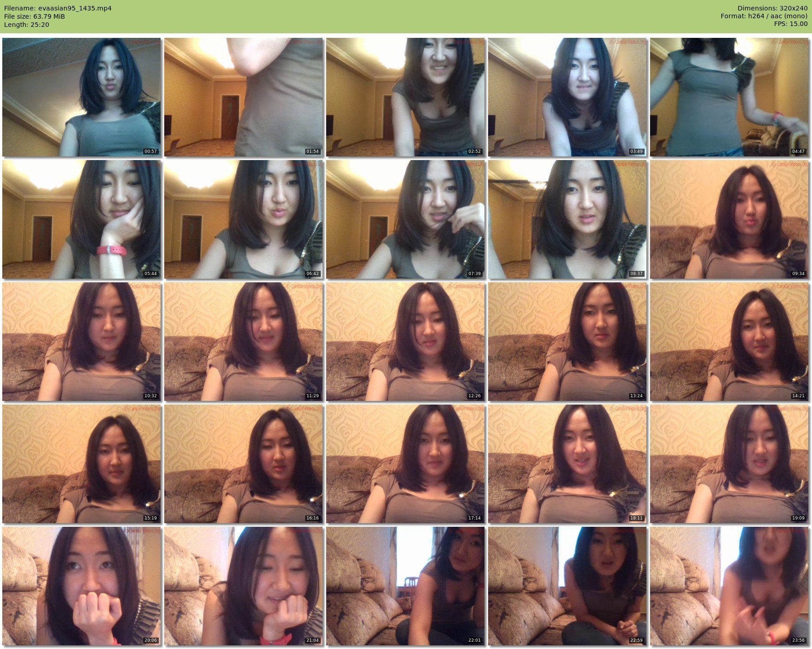
Task: Click the Filename text in the header
Action: click(58, 8)
